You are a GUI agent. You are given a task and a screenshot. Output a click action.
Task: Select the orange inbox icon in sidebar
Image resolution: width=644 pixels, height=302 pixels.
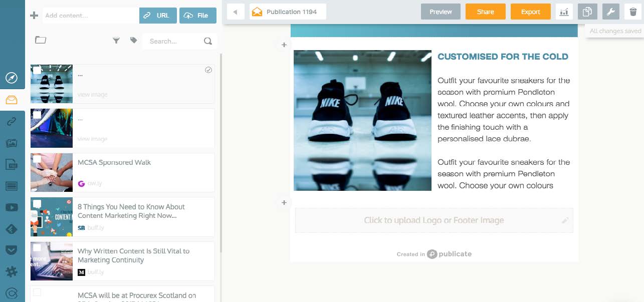pos(12,100)
